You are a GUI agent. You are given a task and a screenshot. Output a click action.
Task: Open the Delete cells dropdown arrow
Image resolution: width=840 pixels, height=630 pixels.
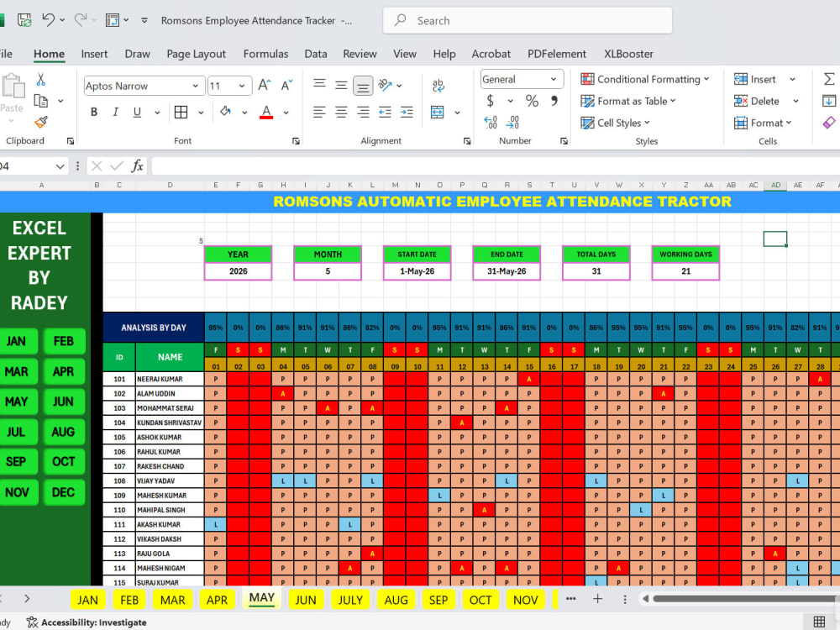point(796,101)
